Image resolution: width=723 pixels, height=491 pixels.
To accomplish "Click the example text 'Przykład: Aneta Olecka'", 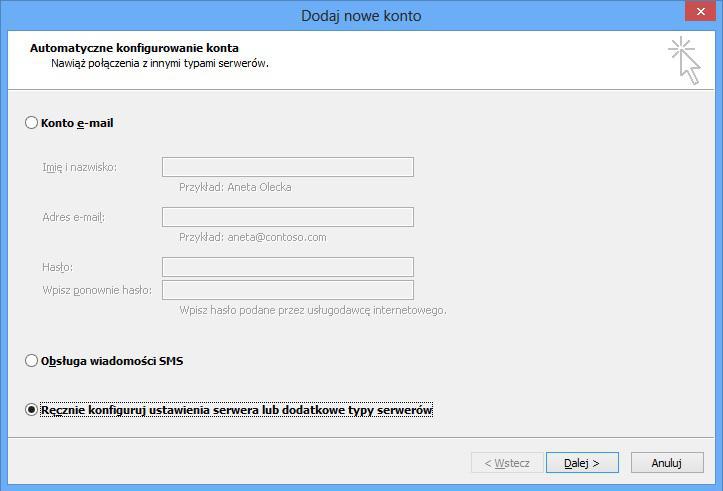I will coord(235,187).
